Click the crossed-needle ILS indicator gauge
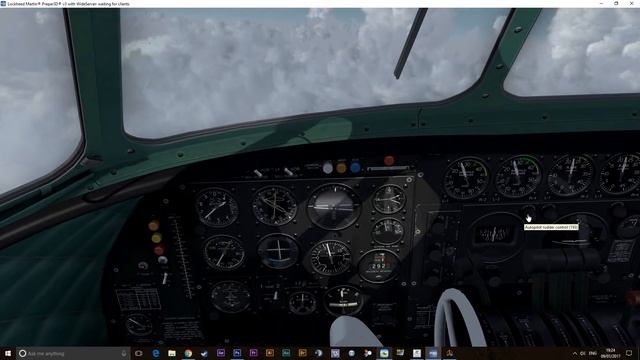 pos(278,250)
